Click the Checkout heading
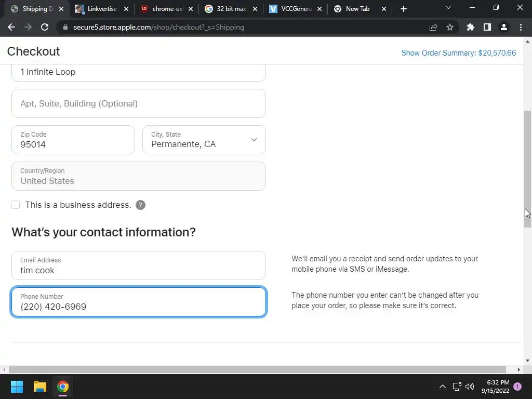This screenshot has height=399, width=532. click(33, 51)
